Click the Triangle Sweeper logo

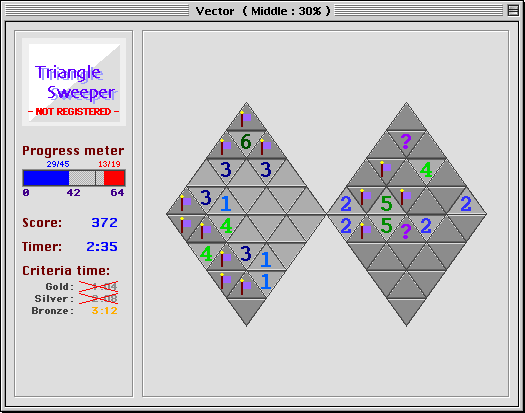tap(74, 82)
